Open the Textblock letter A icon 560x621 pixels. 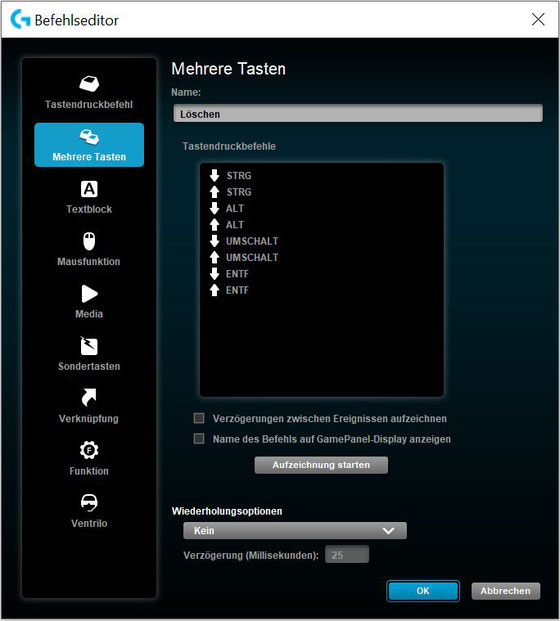coord(89,189)
